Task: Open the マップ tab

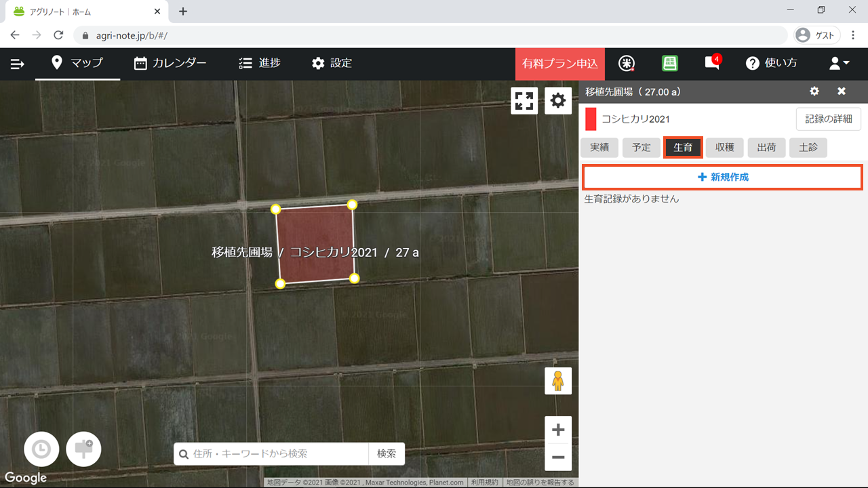Action: tap(77, 63)
